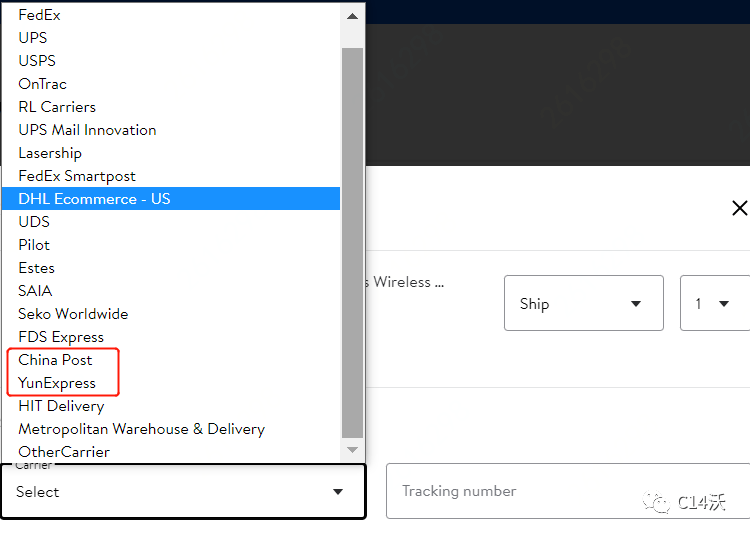Viewport: 750px width, 535px height.
Task: Choose the OtherCarrier option
Action: pyautogui.click(x=64, y=452)
